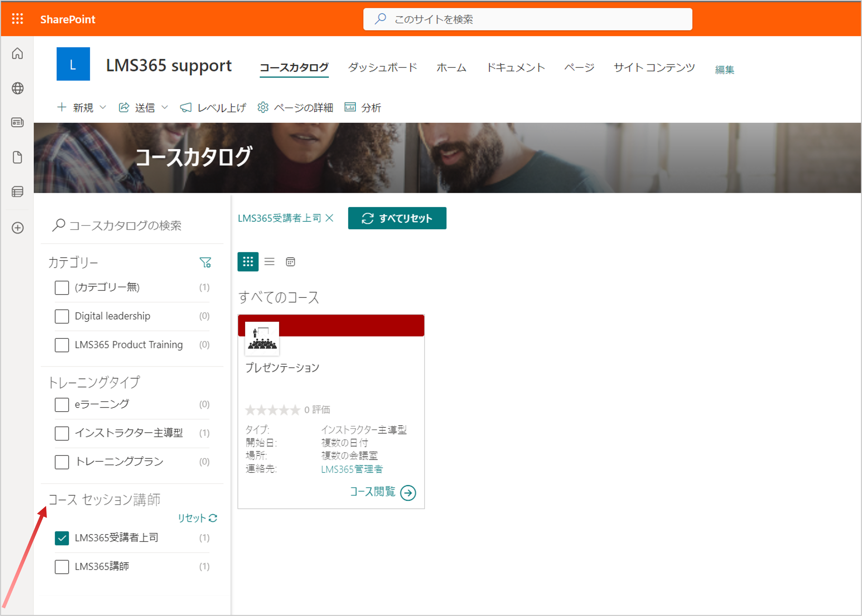
Task: Open the My files document icon
Action: point(17,157)
